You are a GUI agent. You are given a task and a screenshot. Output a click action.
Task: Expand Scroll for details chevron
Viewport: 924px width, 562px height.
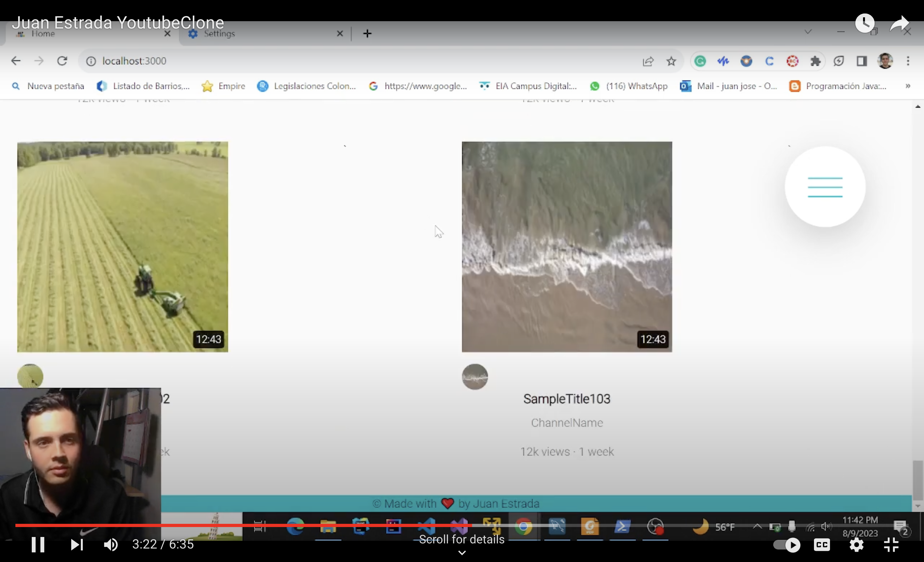tap(462, 553)
